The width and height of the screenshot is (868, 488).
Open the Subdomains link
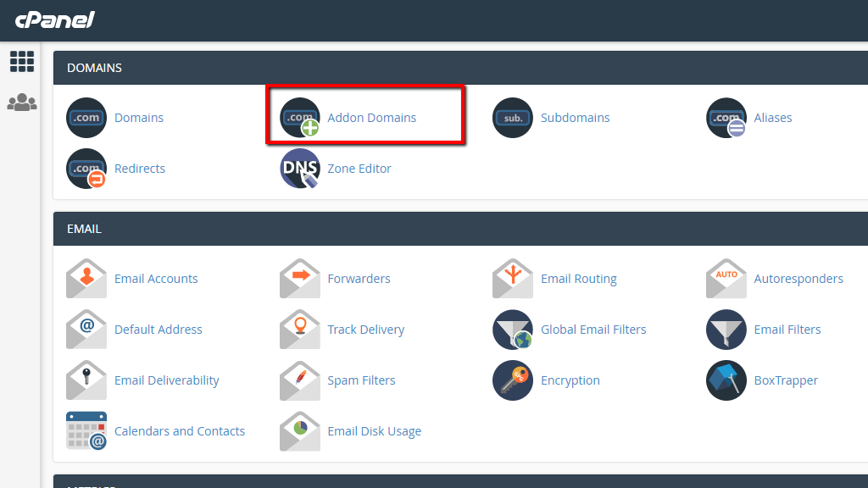click(x=576, y=118)
